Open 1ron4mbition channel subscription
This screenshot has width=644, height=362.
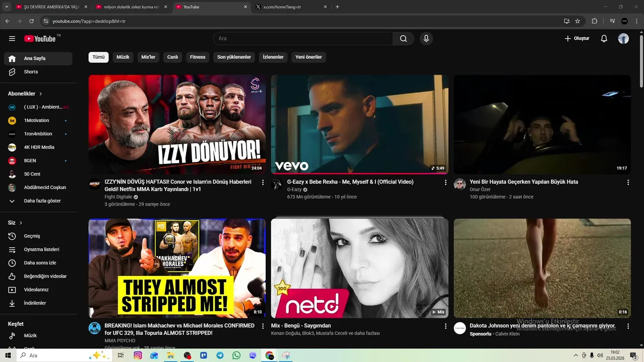point(38,134)
